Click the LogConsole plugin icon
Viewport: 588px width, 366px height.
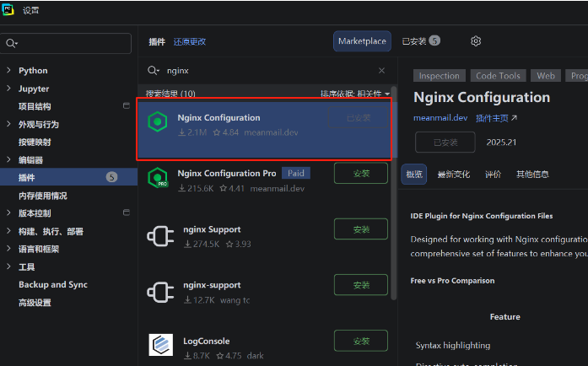161,345
